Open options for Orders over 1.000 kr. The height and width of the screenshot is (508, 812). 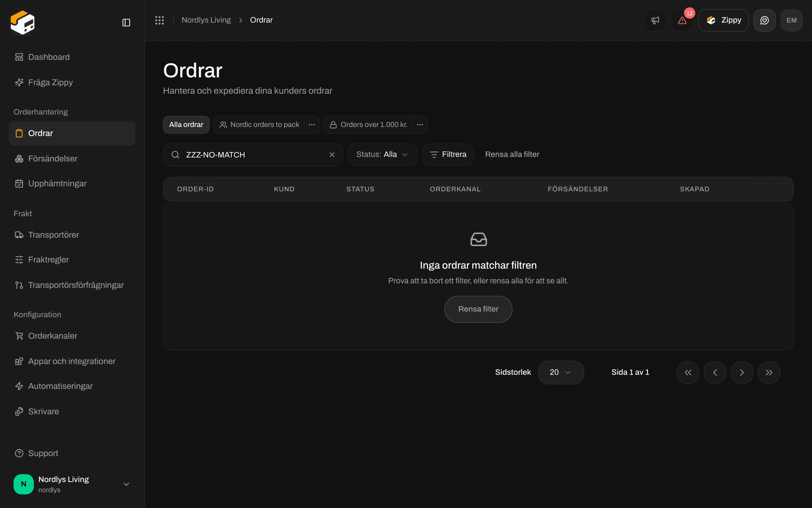coord(420,125)
